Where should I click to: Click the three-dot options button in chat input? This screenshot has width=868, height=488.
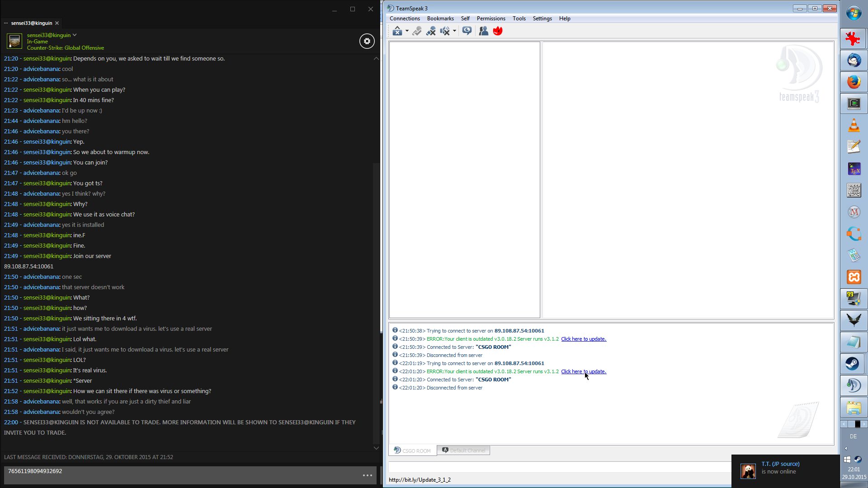click(x=367, y=475)
